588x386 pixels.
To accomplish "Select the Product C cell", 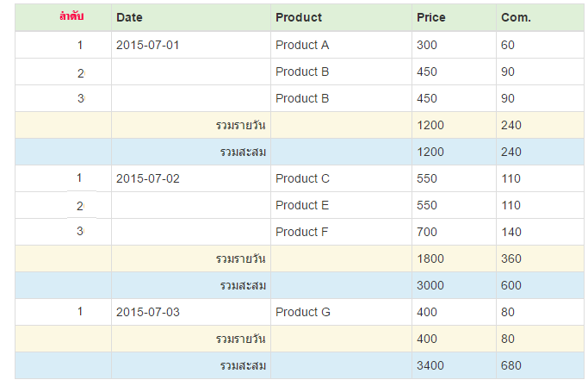I will pos(302,178).
